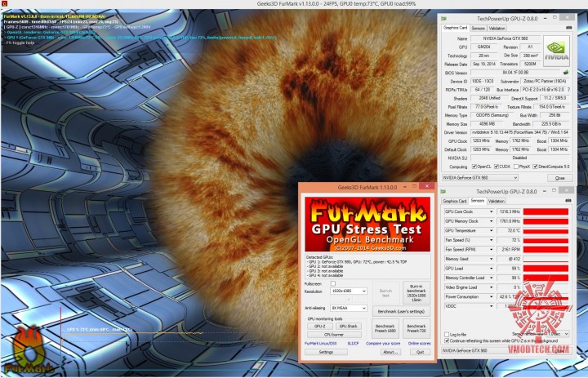Click the BIOS Version value field
The width and height of the screenshot is (588, 378).
coord(515,73)
